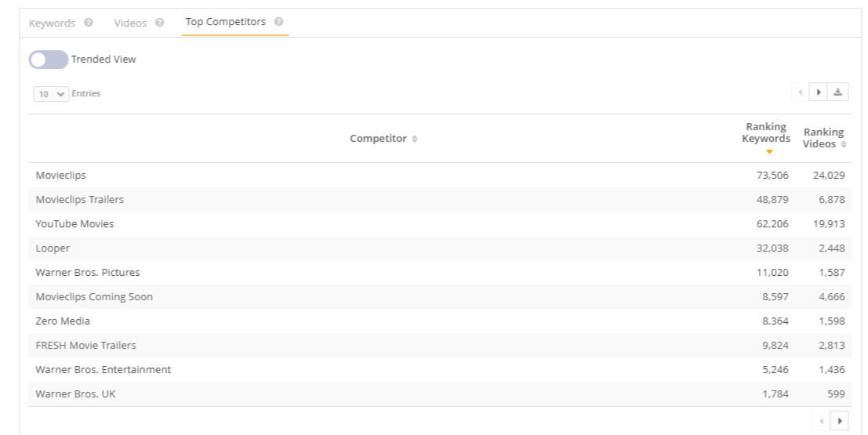Click bottom previous page arrow

[822, 421]
